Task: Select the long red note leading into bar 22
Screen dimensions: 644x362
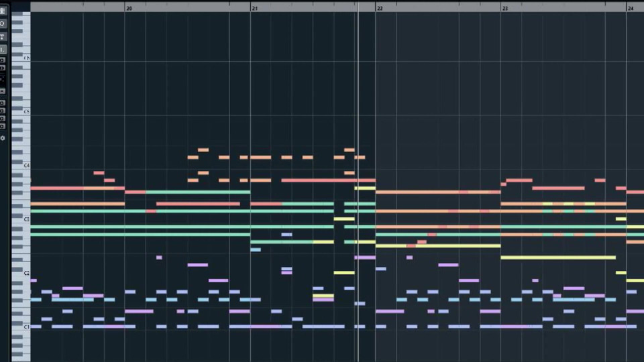Action: (x=328, y=180)
